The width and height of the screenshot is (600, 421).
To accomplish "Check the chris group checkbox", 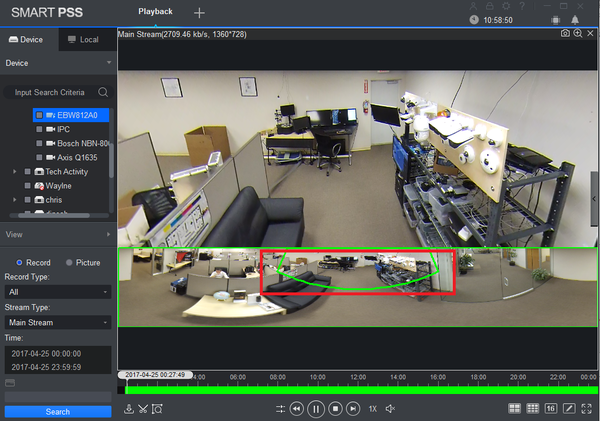I will click(28, 200).
